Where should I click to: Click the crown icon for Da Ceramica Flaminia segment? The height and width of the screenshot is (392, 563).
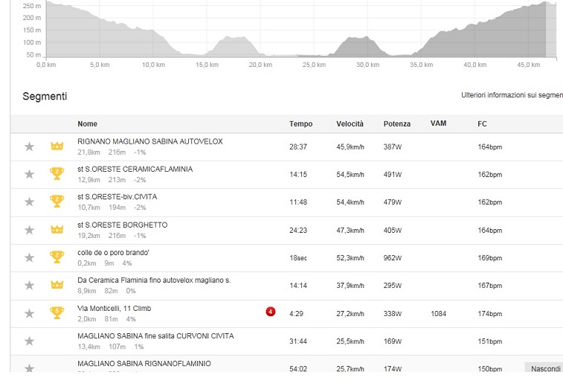click(57, 286)
